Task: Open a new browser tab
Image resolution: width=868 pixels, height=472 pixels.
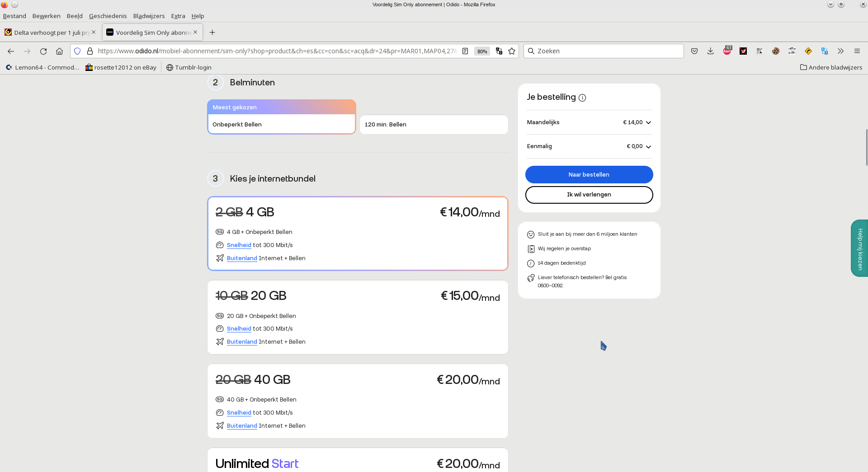Action: click(x=212, y=33)
